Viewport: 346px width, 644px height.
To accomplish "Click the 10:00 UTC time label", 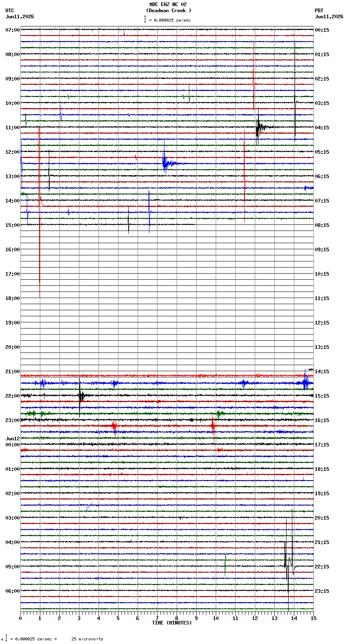I will point(13,103).
